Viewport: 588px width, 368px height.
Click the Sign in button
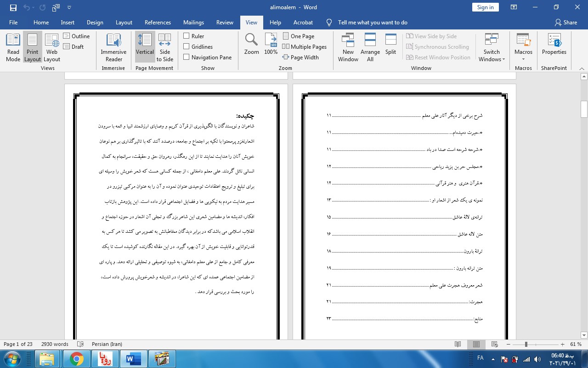[485, 7]
